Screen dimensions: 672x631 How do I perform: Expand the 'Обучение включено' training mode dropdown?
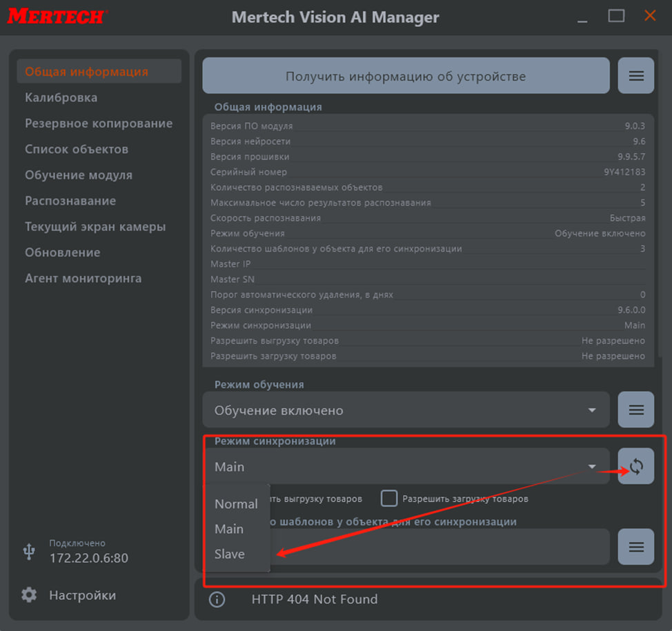pyautogui.click(x=406, y=410)
